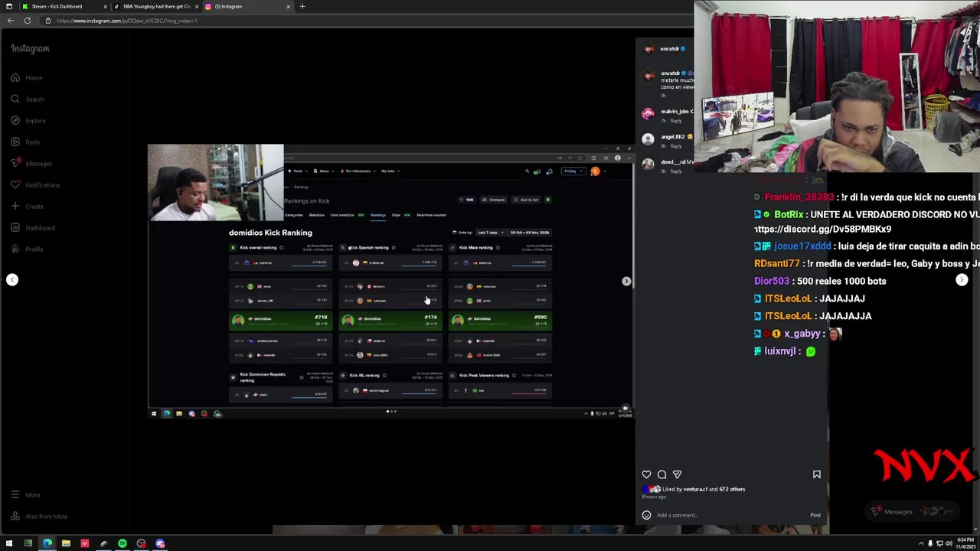Screen dimensions: 980x551
Task: Click Also from Meta
Action: (39, 516)
